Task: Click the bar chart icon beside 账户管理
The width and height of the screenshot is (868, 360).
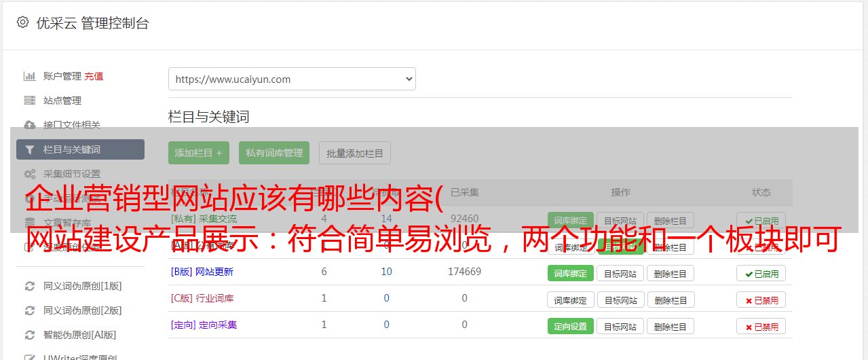Action: tap(29, 76)
